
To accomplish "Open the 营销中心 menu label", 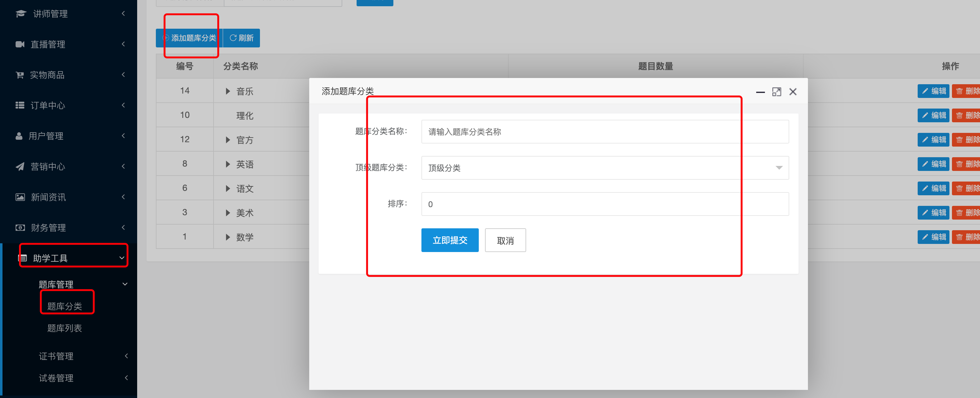I will coord(48,167).
